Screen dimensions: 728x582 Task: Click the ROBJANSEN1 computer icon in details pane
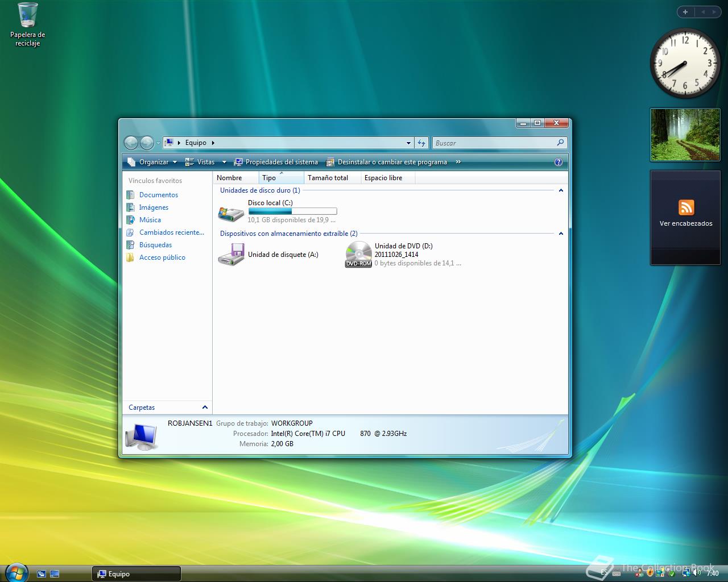[x=141, y=436]
